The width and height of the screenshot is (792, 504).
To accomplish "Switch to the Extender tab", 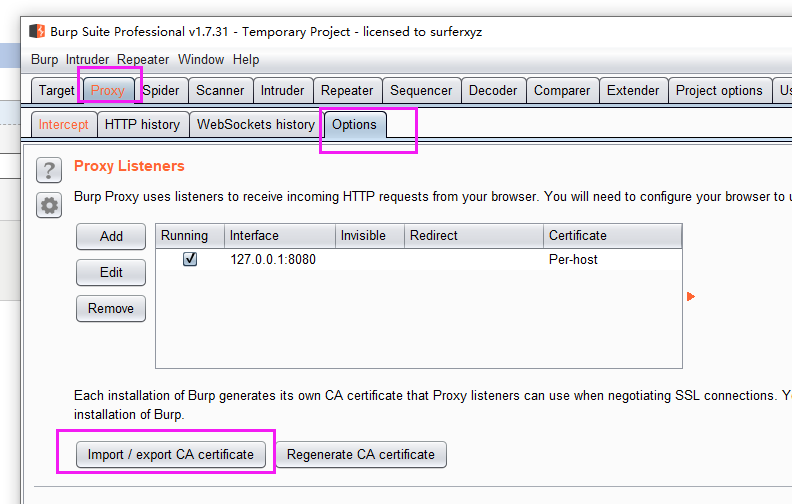I will click(633, 90).
